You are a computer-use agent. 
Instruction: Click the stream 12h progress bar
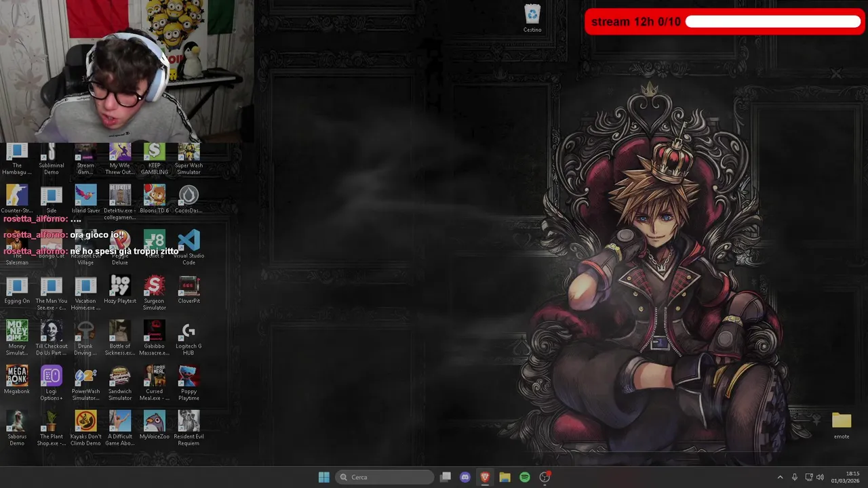773,22
